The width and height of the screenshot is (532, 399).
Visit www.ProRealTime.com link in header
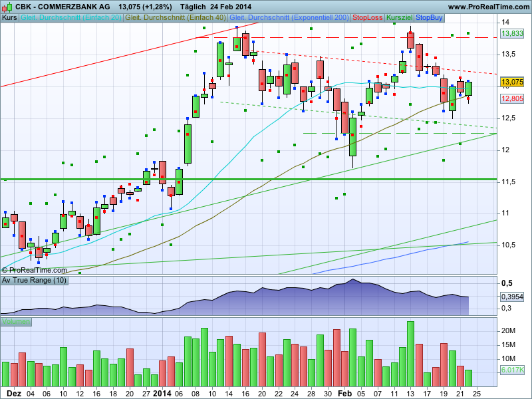click(x=488, y=7)
